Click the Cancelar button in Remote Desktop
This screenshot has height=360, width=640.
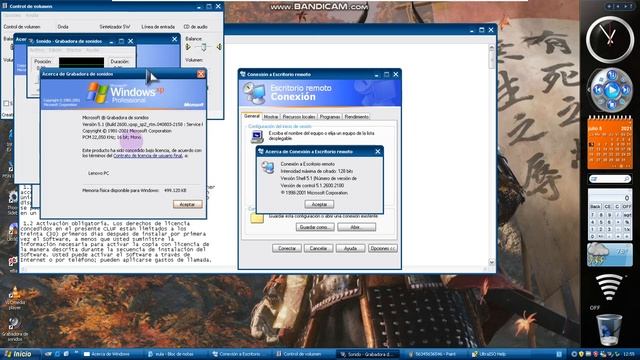tap(318, 248)
